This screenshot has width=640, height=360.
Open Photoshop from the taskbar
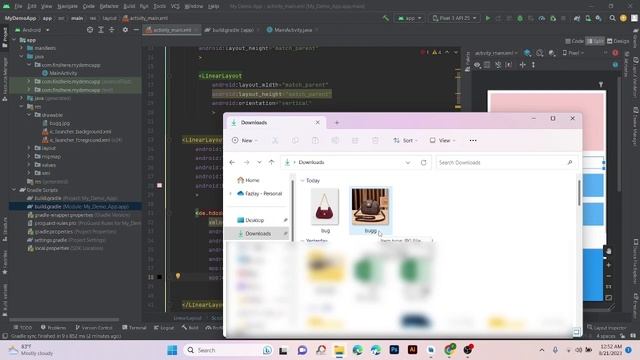pos(394,350)
